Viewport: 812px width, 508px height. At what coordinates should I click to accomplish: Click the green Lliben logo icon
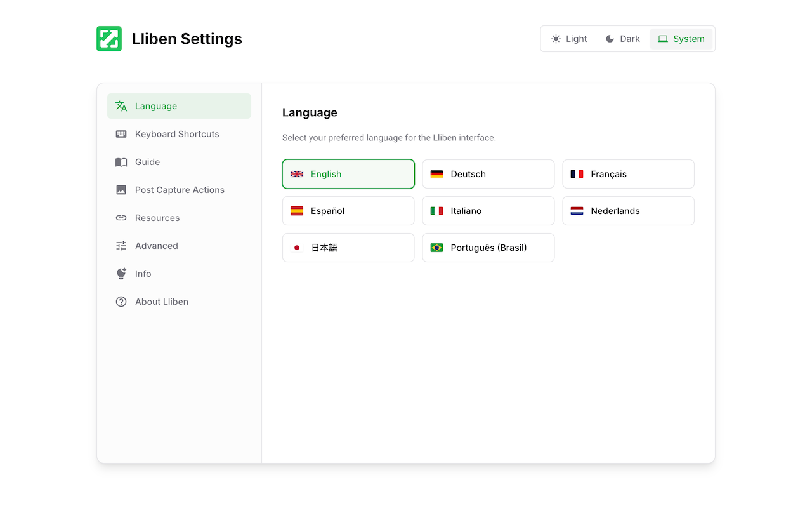pyautogui.click(x=109, y=39)
